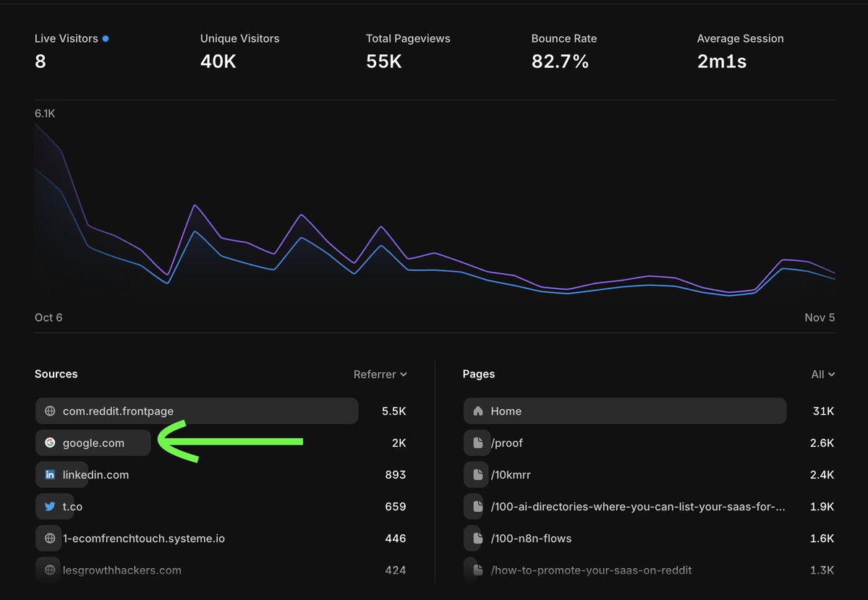This screenshot has height=600, width=868.
Task: Click the /how-to-promote-your-saas-on-reddit page entry
Action: [591, 570]
